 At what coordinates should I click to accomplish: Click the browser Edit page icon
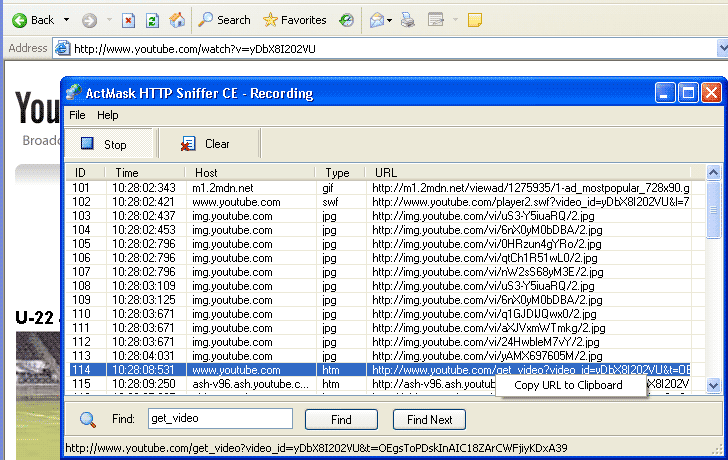coord(436,20)
